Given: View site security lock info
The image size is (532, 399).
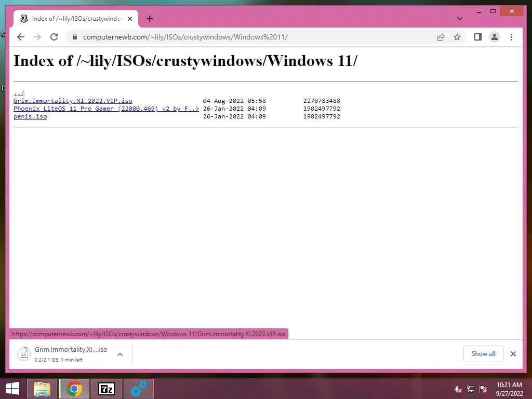Looking at the screenshot, I should [x=75, y=37].
